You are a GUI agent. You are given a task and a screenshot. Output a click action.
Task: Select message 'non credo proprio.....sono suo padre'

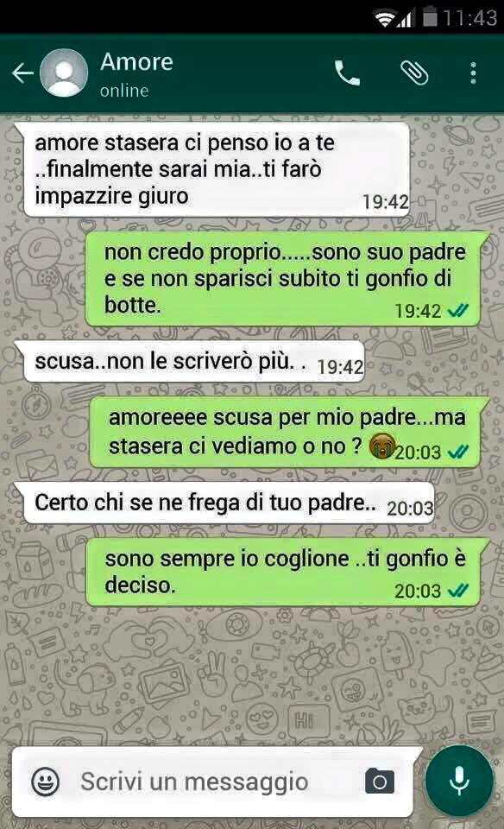tap(286, 279)
